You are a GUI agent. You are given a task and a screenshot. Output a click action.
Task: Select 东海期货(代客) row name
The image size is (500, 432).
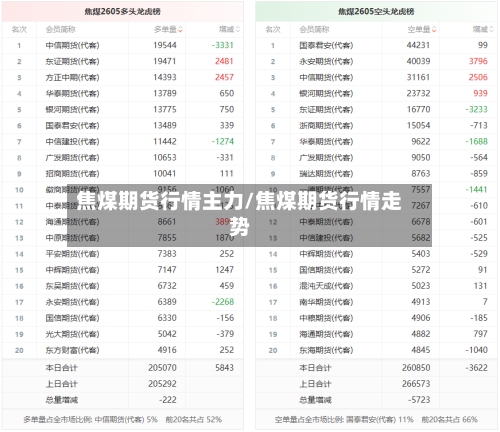[x=326, y=350]
